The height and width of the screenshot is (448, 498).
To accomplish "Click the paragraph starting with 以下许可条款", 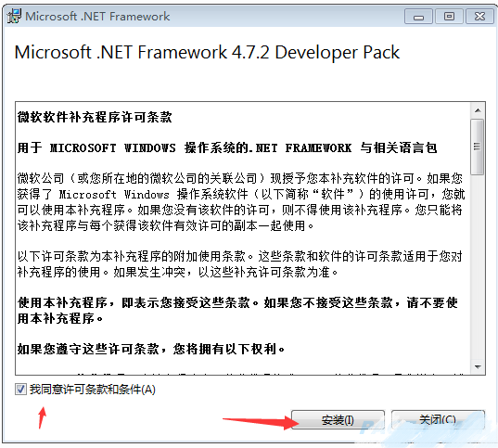I will [240, 263].
